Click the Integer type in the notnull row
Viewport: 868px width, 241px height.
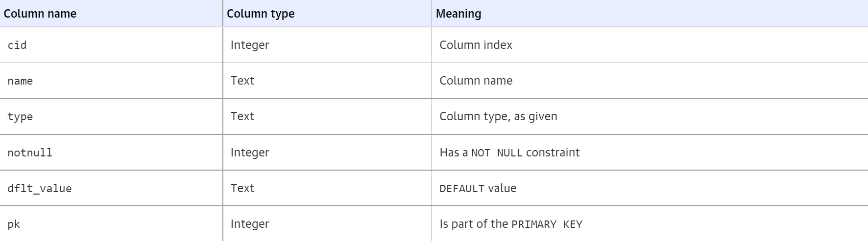click(x=250, y=153)
